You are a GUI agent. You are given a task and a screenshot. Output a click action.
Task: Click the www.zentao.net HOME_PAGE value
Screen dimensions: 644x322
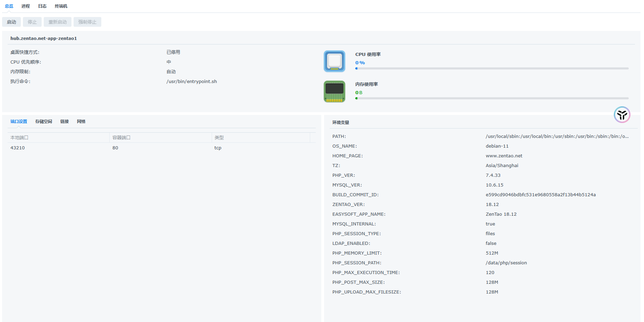504,156
